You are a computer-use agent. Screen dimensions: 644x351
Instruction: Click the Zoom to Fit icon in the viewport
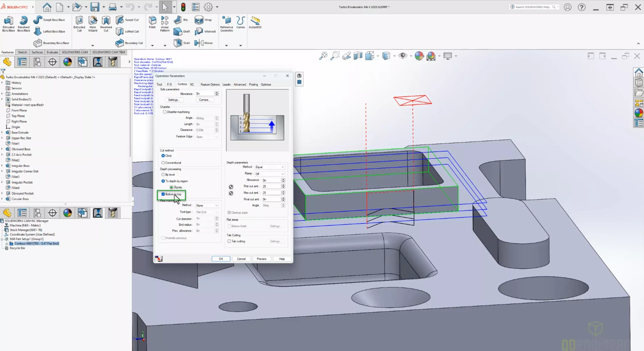tap(323, 56)
